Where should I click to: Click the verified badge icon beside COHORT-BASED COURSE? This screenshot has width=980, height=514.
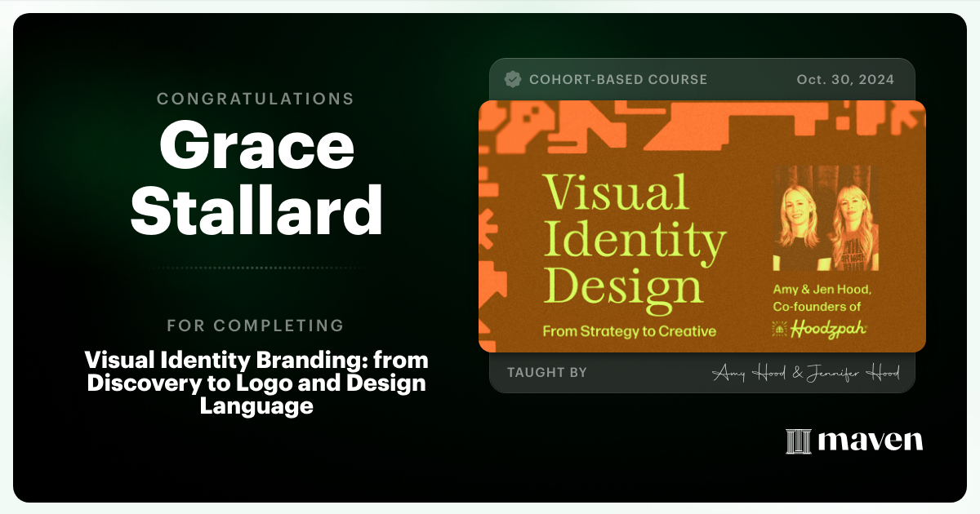pos(513,79)
